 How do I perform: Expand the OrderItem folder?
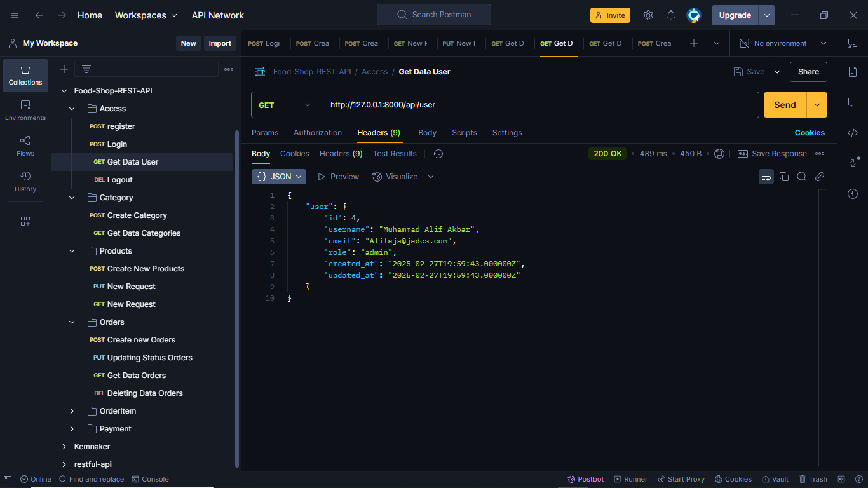[x=72, y=411]
